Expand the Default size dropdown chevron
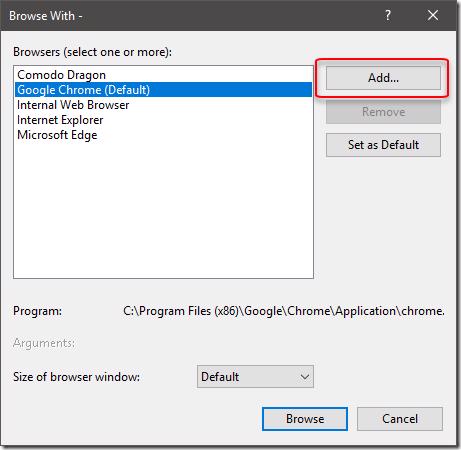The image size is (461, 450). (x=304, y=377)
